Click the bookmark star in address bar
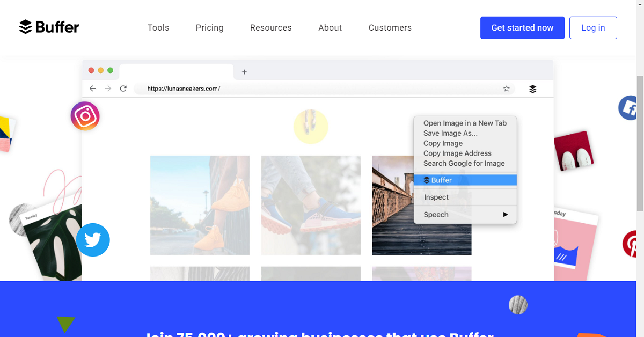The image size is (644, 337). click(x=506, y=89)
